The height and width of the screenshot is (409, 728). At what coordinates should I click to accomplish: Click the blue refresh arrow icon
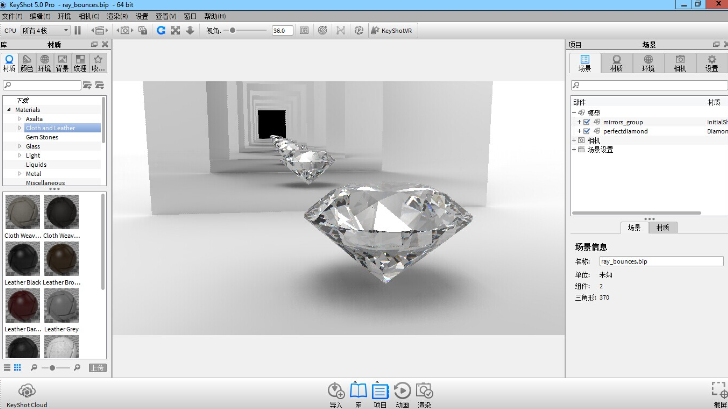[161, 31]
